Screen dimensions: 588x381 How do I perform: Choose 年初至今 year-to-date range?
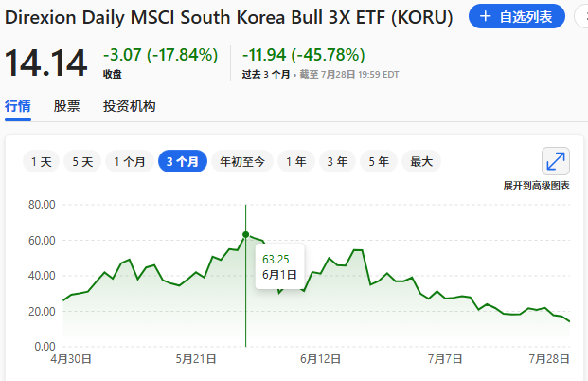tap(242, 161)
